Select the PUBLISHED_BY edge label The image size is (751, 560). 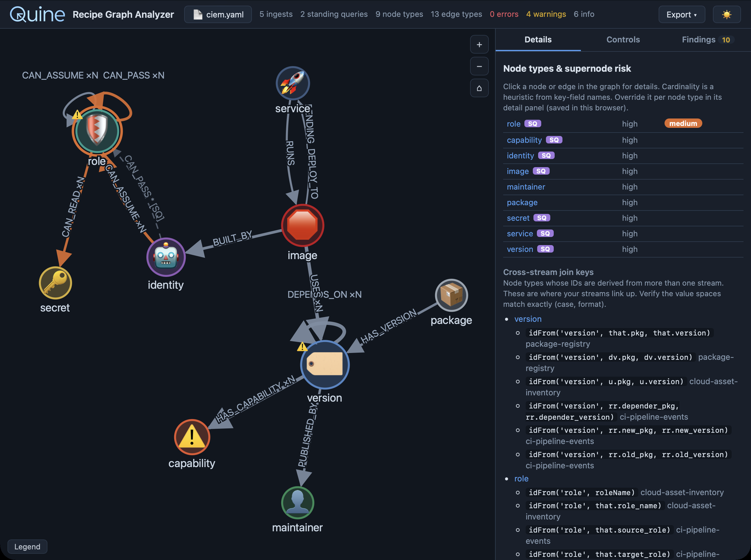pos(307,436)
